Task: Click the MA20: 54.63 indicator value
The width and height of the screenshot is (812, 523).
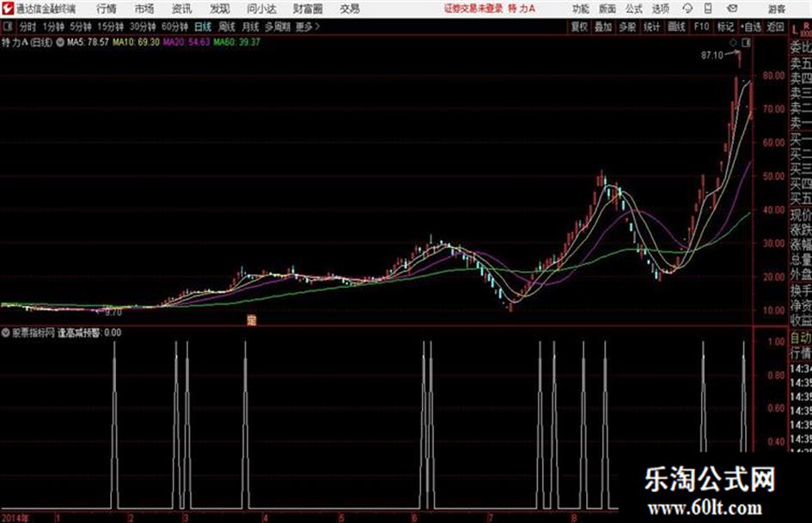Action: (x=186, y=42)
